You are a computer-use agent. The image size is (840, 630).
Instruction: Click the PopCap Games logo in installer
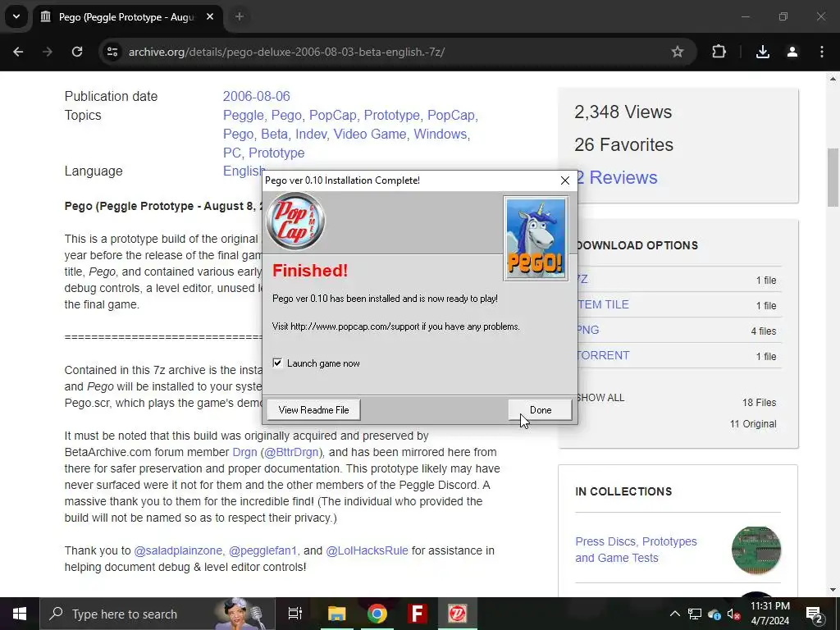(x=295, y=221)
